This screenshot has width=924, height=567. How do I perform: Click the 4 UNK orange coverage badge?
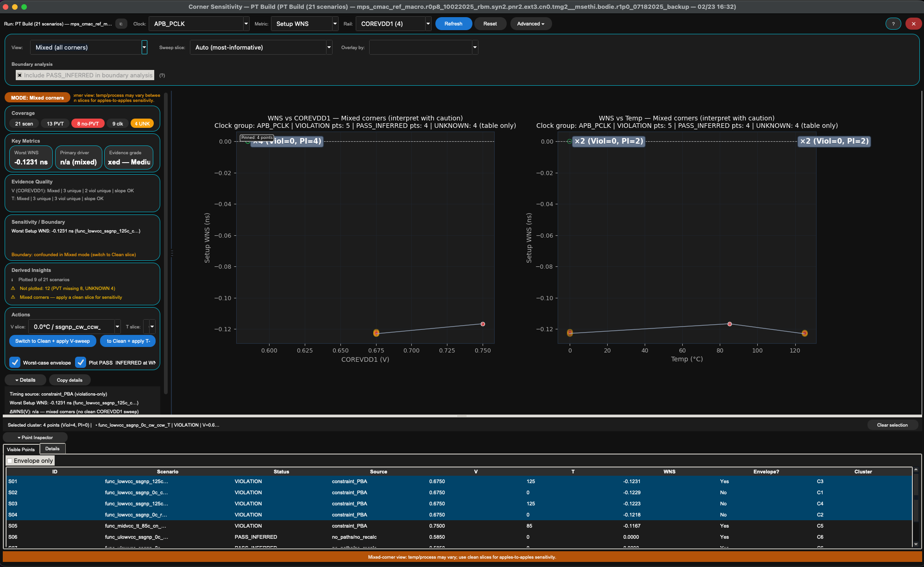point(142,124)
